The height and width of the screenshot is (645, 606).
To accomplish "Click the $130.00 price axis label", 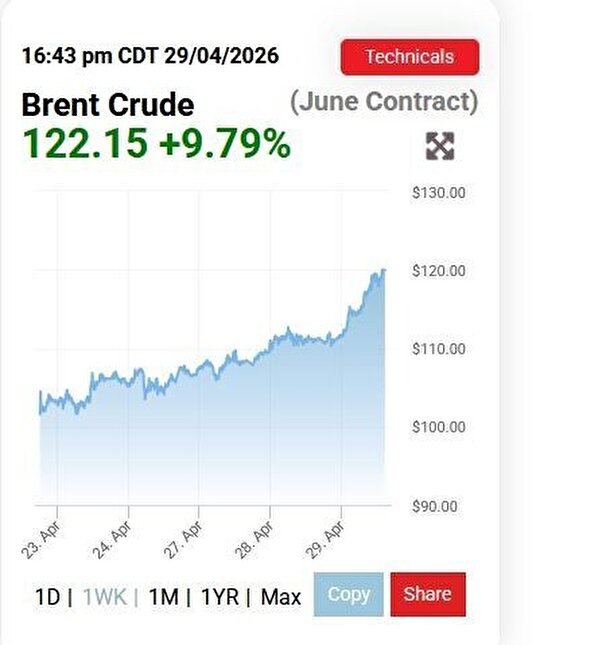I will (x=439, y=193).
